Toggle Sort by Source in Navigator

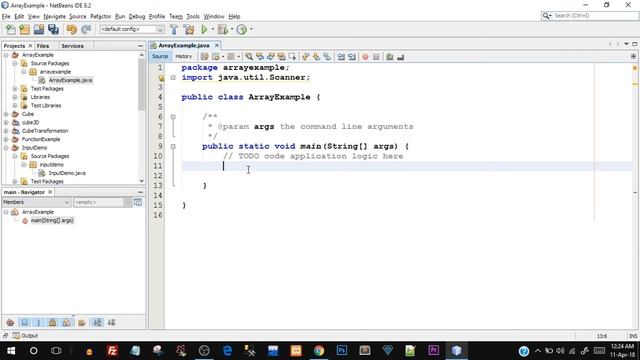(x=111, y=323)
